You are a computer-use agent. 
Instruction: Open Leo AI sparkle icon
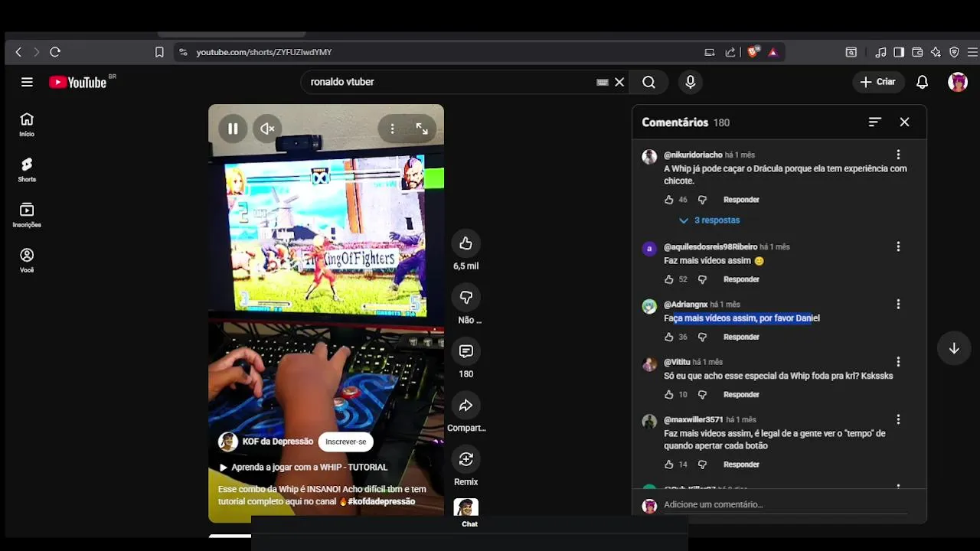click(x=936, y=52)
